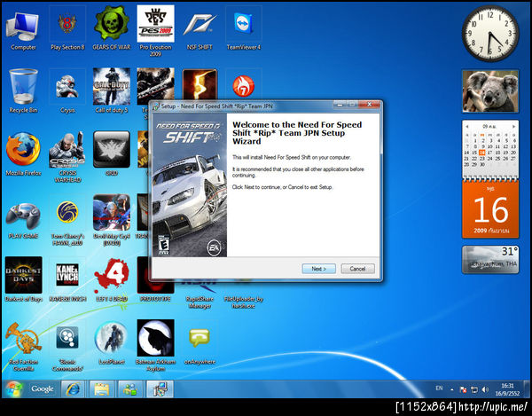Select the Resident Evil 5 icon
532x416 pixels.
[199, 84]
